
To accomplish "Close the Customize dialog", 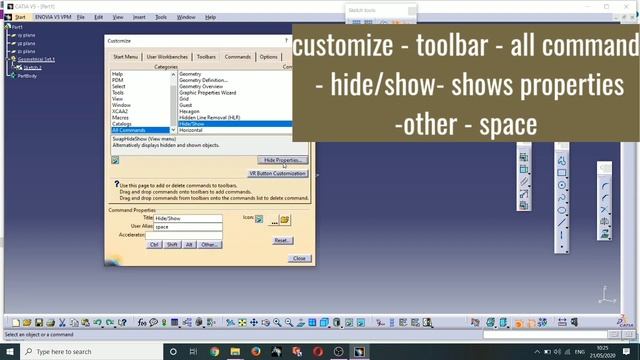I will coord(299,258).
